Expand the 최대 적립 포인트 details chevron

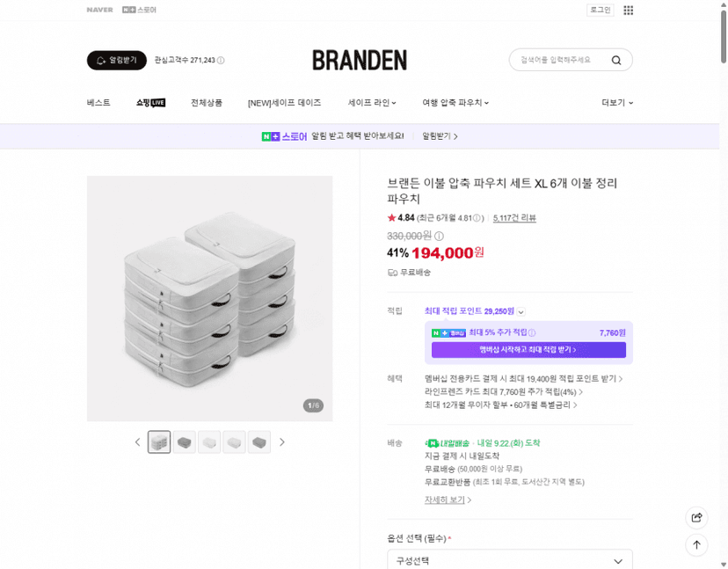521,311
